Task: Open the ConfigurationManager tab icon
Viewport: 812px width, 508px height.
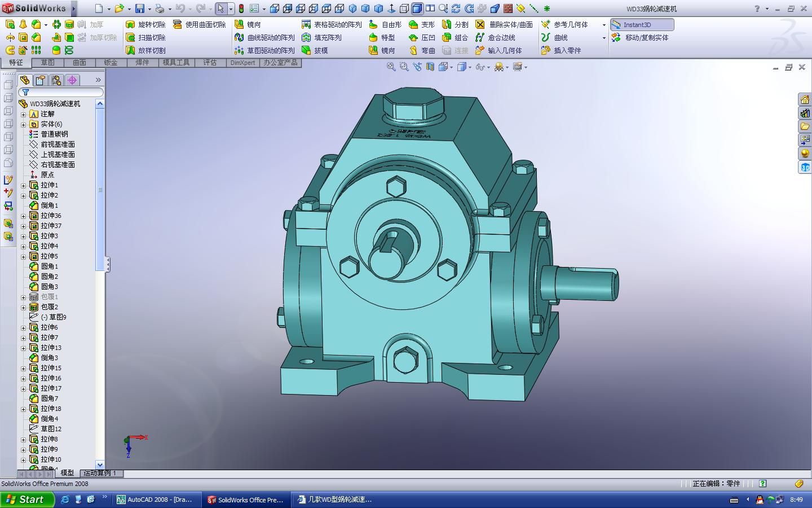Action: click(56, 80)
